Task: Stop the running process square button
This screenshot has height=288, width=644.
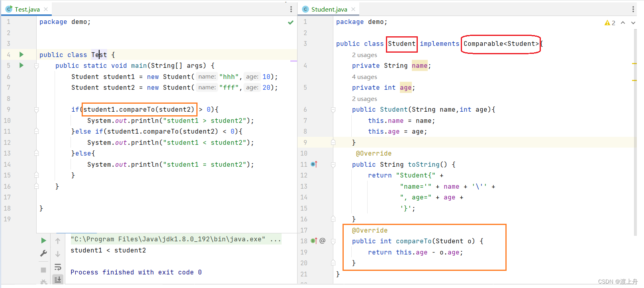Action: (43, 270)
